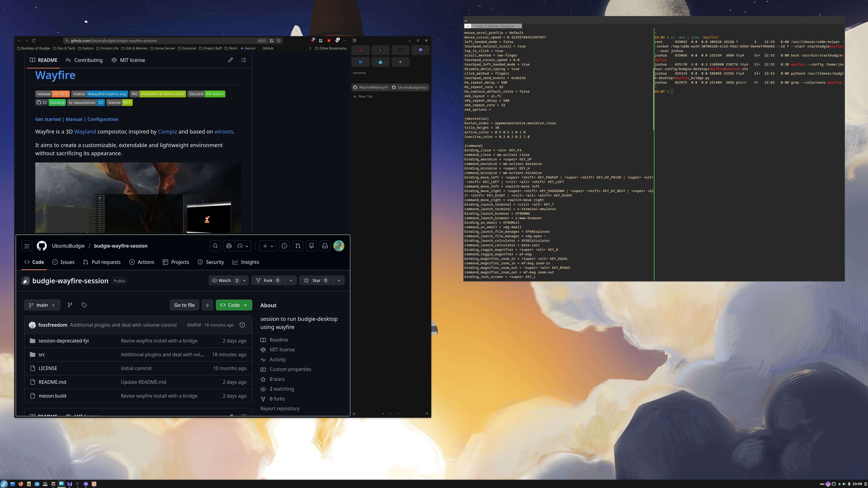Open GitHub search magnifier icon
The width and height of the screenshot is (868, 488).
pos(215,246)
